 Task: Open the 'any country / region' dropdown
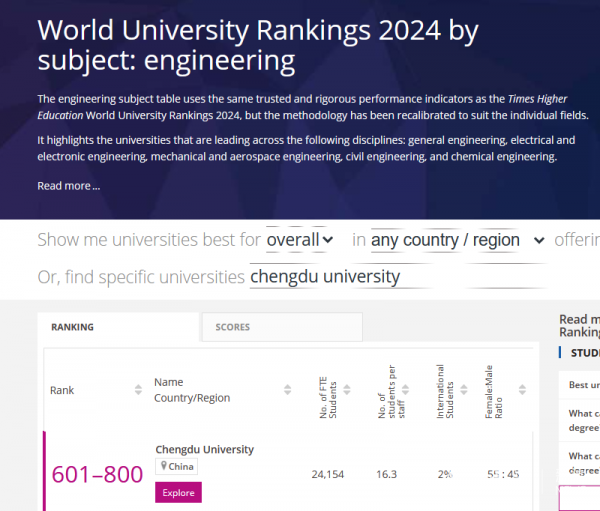(x=458, y=240)
